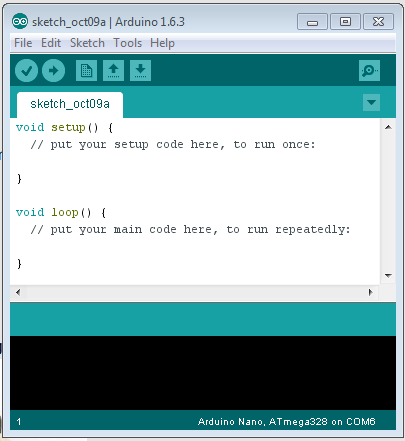Click the horizontal scroll right arrow
Viewport: 405px width, 441px height.
[371, 292]
